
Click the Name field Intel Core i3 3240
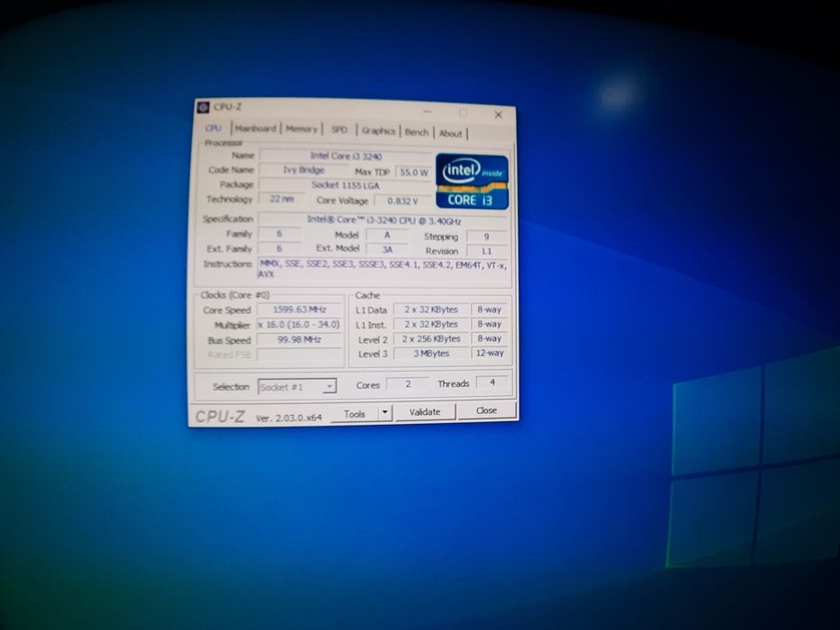tap(346, 156)
